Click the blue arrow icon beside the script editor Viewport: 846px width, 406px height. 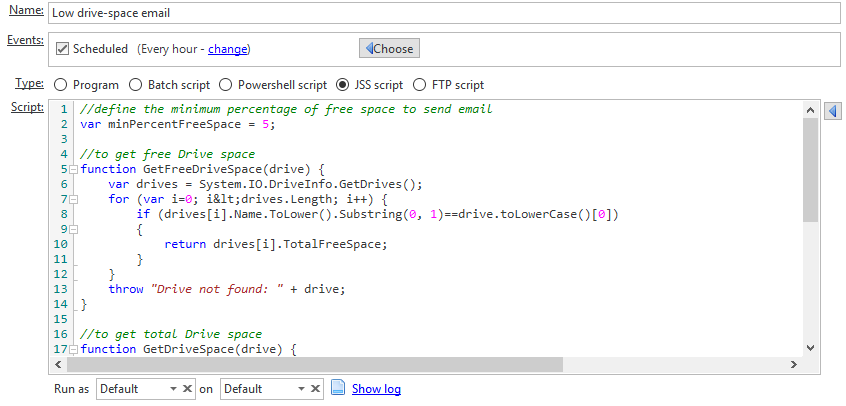[x=833, y=111]
